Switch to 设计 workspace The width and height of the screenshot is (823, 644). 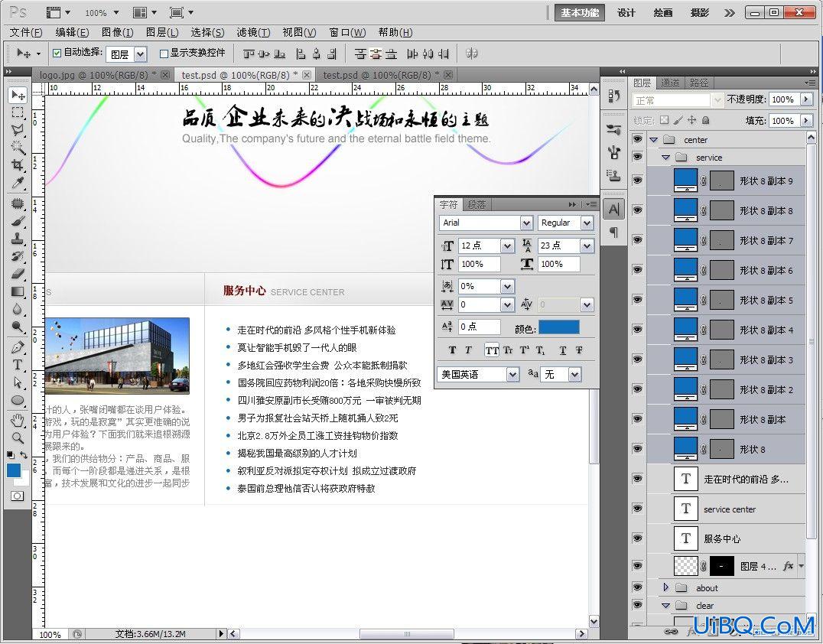(626, 12)
